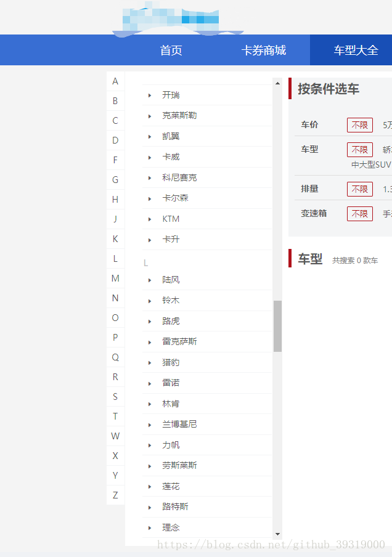Viewport: 392px width, 557px height.
Task: Click brand list scrollbar down arrow
Action: [x=277, y=534]
